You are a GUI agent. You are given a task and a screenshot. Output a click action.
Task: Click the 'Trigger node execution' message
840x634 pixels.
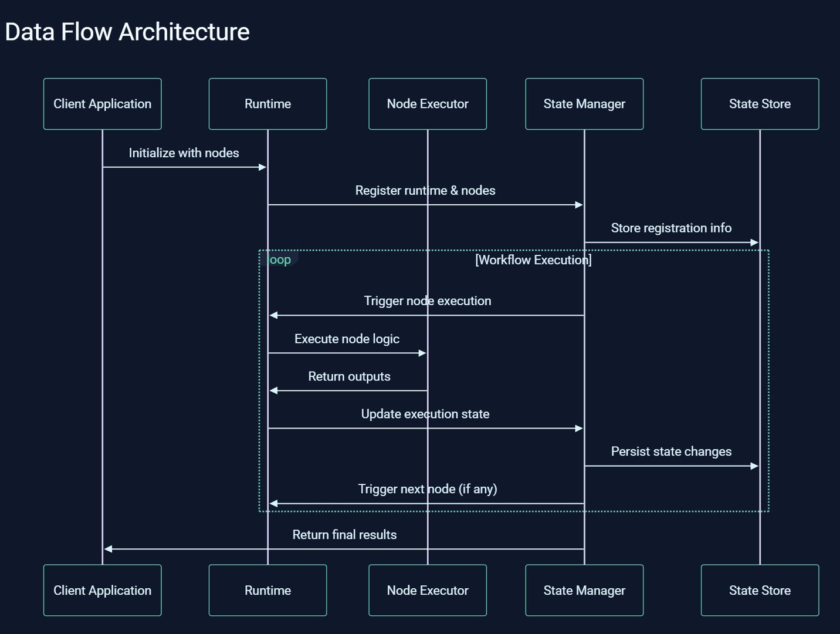point(427,301)
